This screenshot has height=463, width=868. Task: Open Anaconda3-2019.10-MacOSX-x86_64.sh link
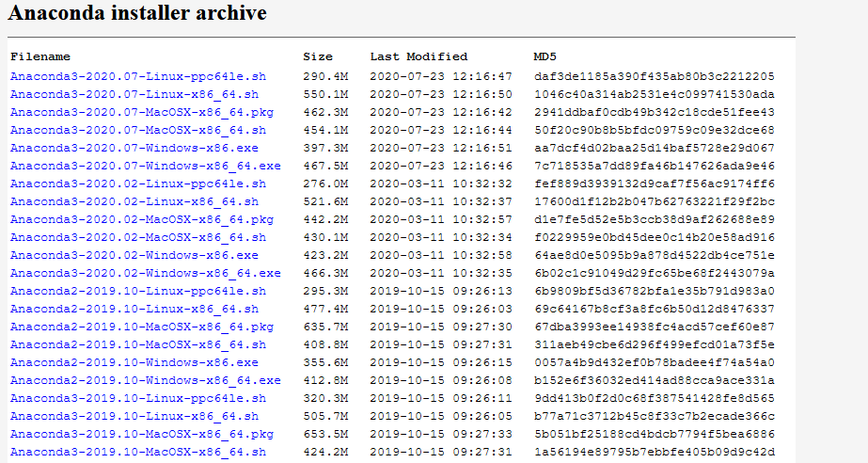[138, 452]
